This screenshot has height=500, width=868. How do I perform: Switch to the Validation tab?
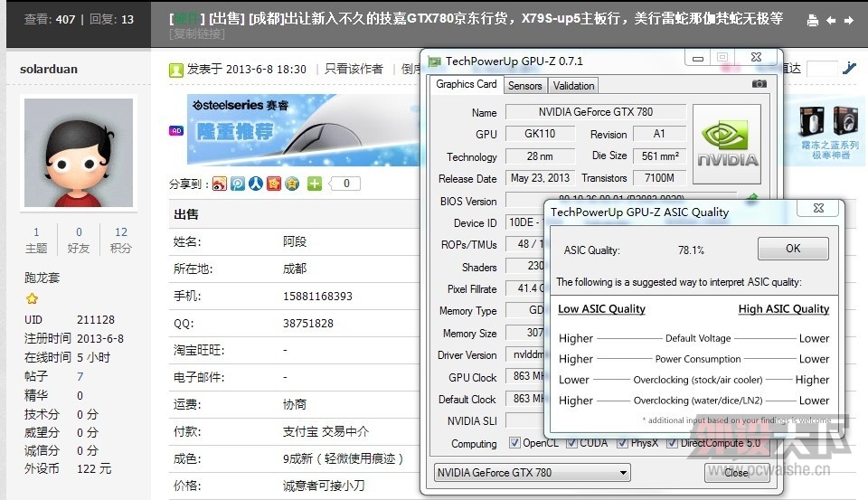(573, 86)
